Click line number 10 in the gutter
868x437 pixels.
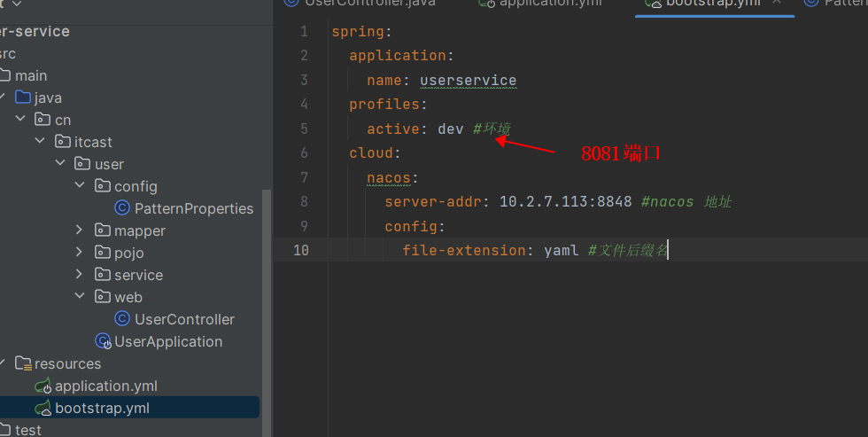[301, 251]
